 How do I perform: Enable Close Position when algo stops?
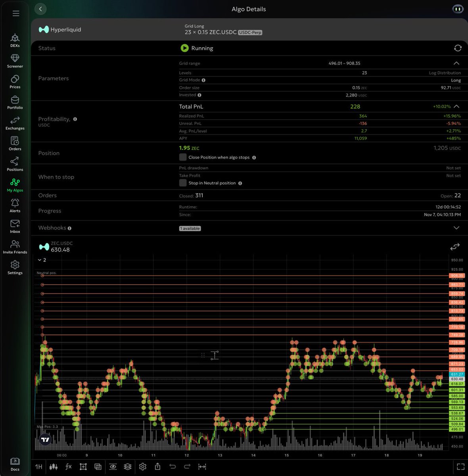tap(183, 157)
